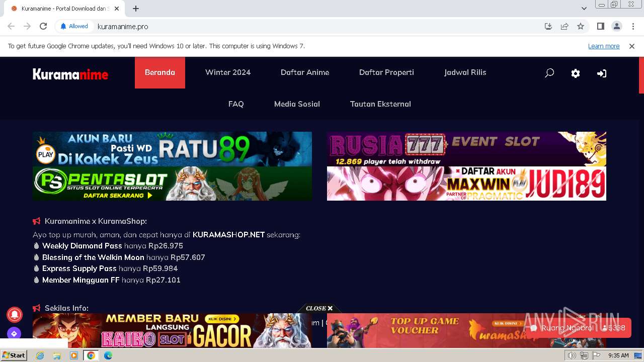Click the Learn more link

pyautogui.click(x=604, y=46)
